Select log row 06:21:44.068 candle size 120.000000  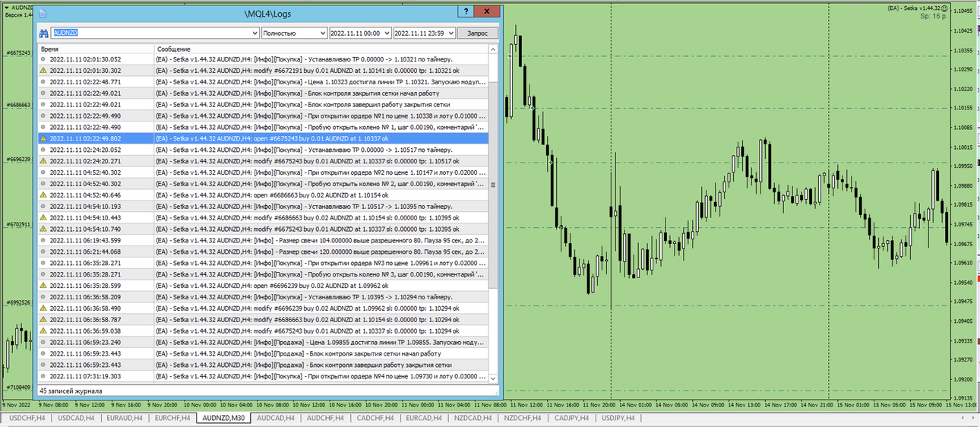263,251
